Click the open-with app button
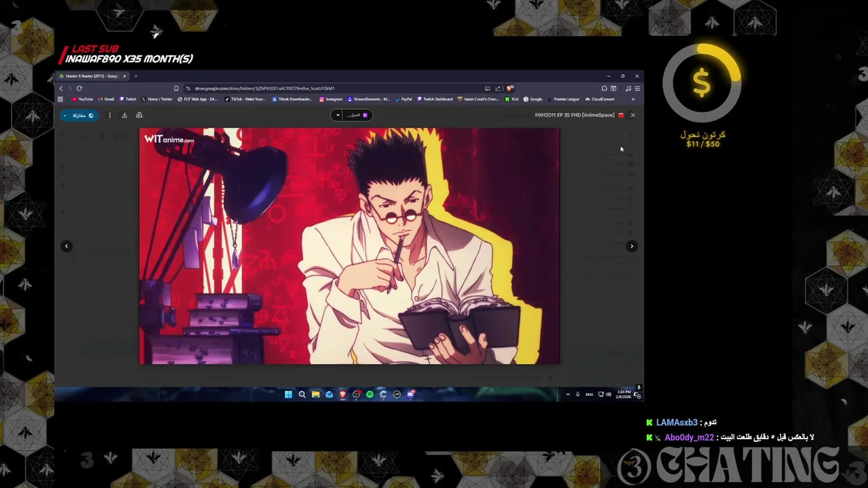 click(357, 115)
